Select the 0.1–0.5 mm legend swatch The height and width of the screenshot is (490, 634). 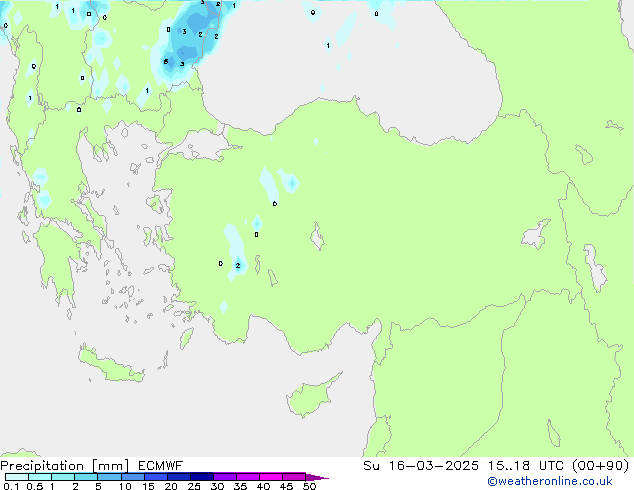tap(17, 477)
